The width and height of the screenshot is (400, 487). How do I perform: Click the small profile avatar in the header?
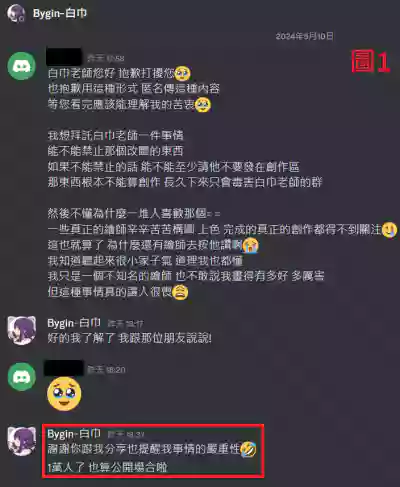16,13
